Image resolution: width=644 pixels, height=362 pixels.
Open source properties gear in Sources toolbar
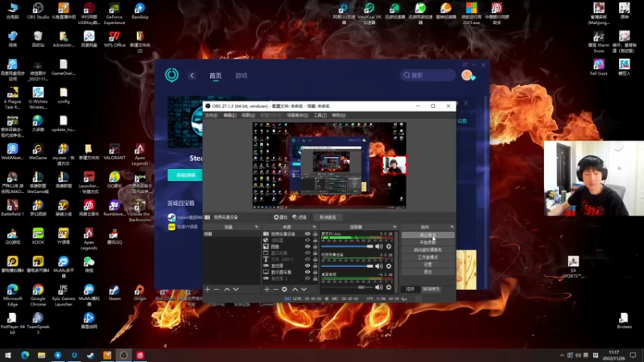(284, 290)
